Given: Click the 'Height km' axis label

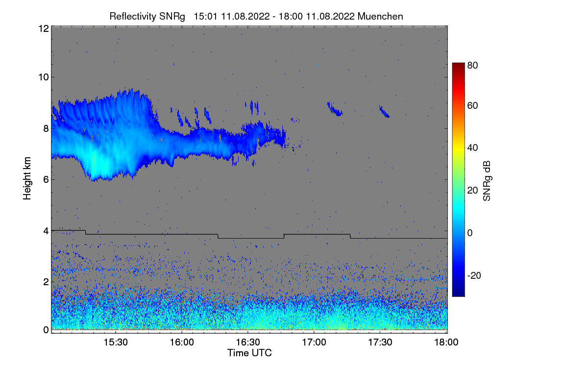Looking at the screenshot, I should (x=27, y=179).
